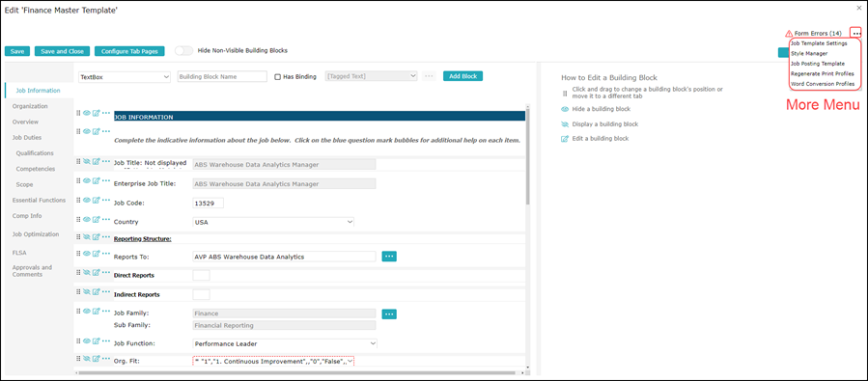
Task: Click the Add Block button
Action: click(462, 76)
